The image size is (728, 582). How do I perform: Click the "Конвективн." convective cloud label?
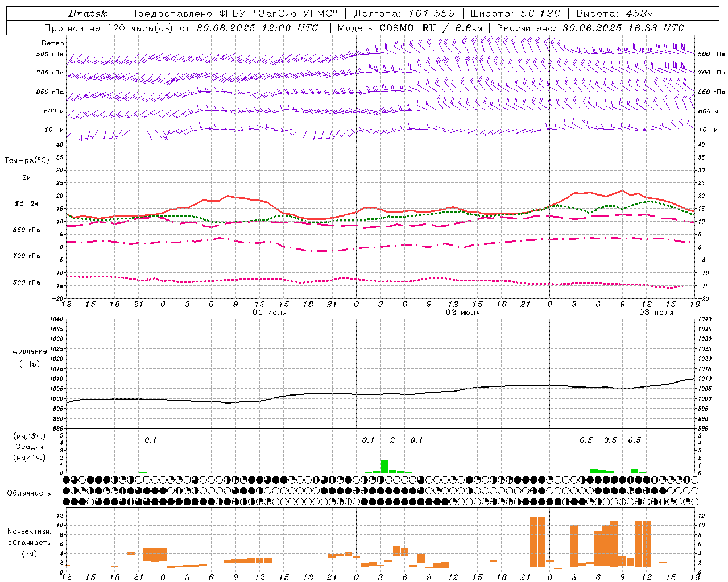(29, 531)
